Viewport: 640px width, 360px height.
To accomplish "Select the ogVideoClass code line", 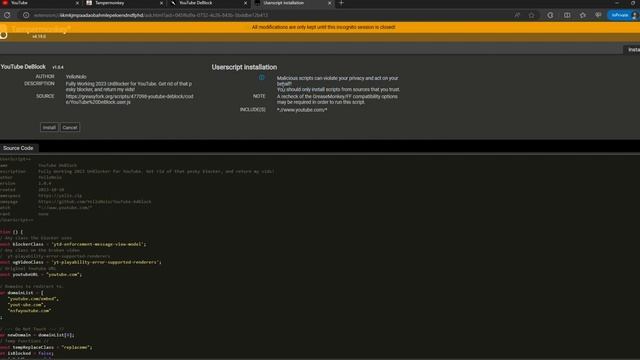I will pos(80,262).
